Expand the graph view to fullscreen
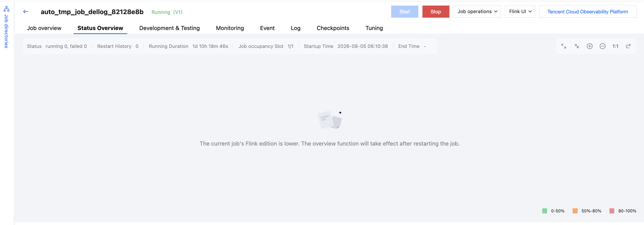This screenshot has width=644, height=225. coord(563,46)
